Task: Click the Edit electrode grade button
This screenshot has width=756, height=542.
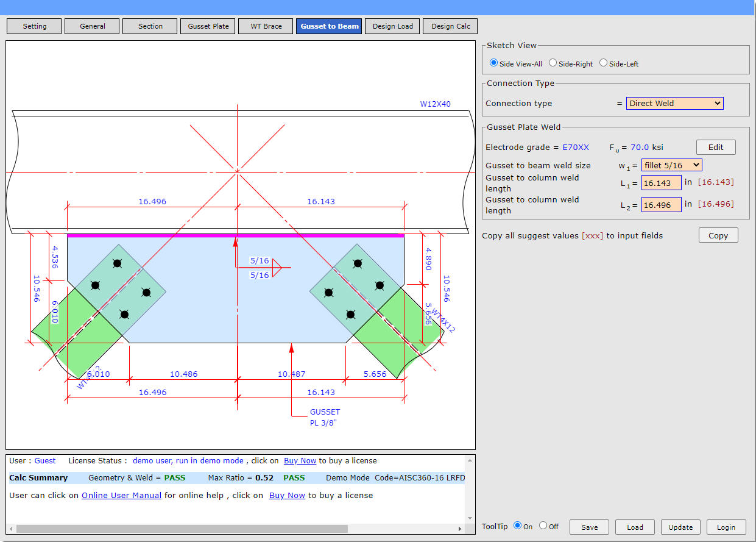Action: point(716,147)
